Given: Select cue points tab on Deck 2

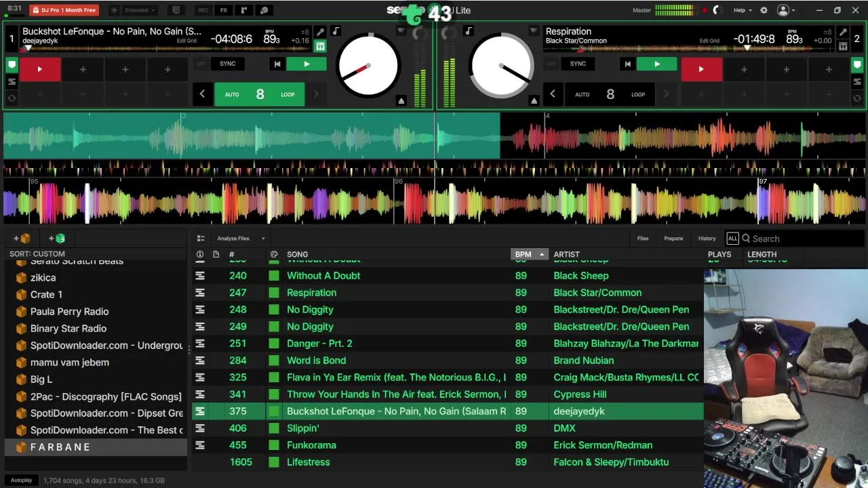Looking at the screenshot, I should tap(857, 66).
